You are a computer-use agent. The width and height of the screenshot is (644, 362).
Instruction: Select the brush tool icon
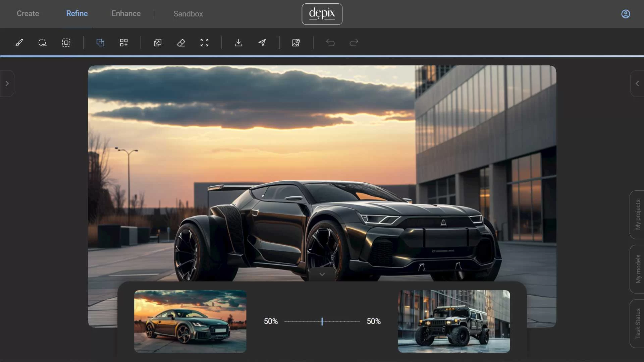pos(19,43)
